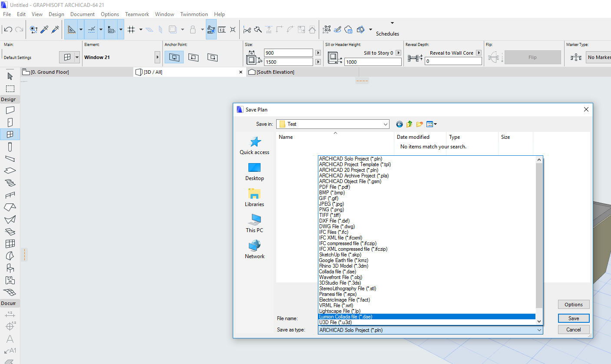Open the Schedules toolbar dropdown arrow
This screenshot has width=611, height=364.
point(393,23)
